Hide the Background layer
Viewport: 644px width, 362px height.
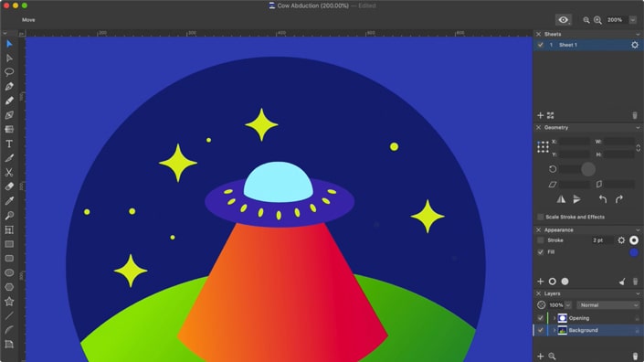coord(541,330)
